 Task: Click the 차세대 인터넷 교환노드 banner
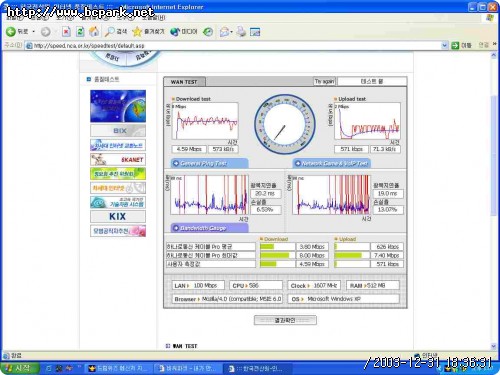(x=118, y=145)
